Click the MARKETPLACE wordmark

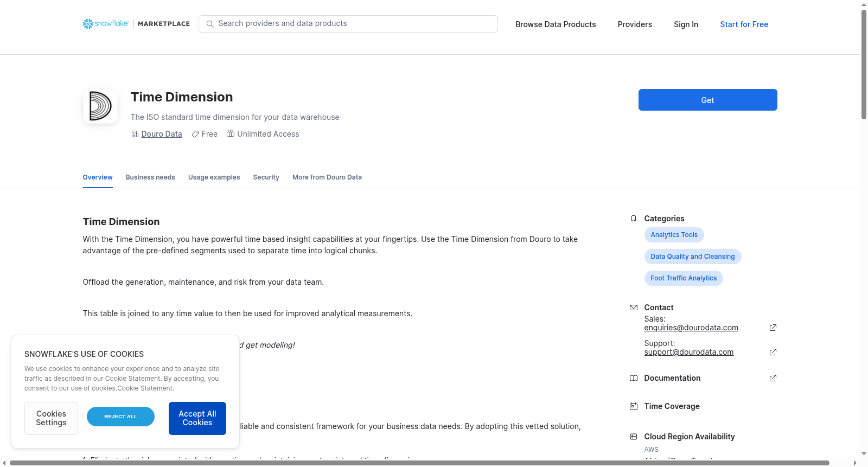point(164,24)
